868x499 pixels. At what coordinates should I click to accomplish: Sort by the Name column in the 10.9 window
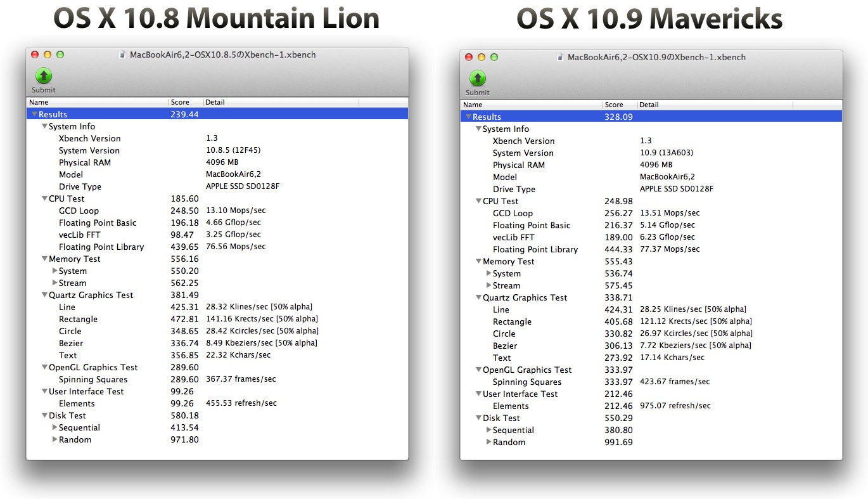[x=531, y=105]
